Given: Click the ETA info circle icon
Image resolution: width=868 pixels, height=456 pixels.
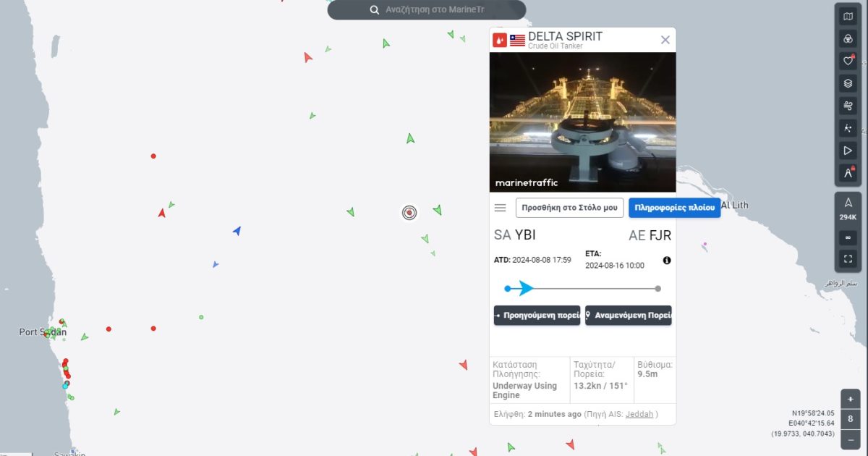Looking at the screenshot, I should (667, 260).
